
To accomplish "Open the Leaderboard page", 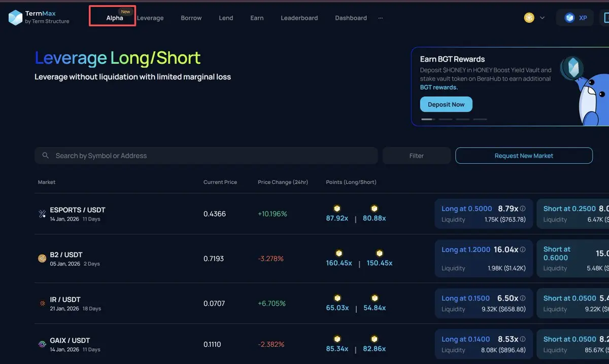I will tap(299, 18).
